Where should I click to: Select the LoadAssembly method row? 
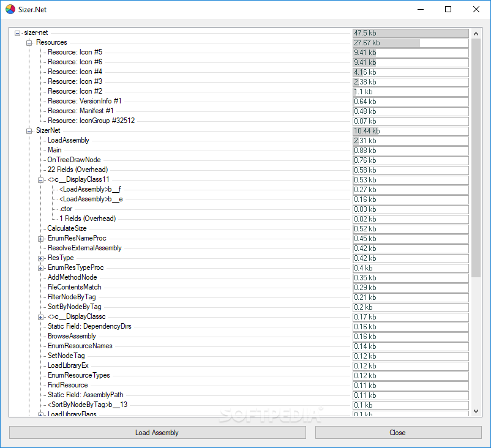coord(69,140)
